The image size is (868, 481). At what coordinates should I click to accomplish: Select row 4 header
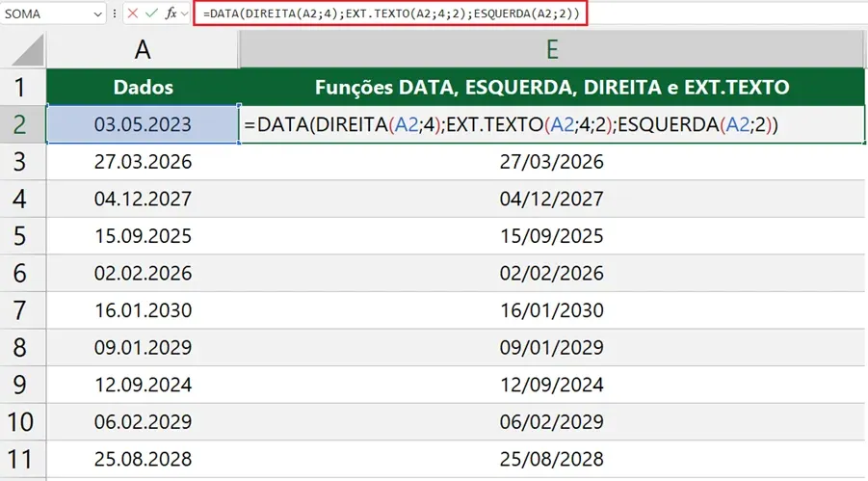[x=23, y=199]
